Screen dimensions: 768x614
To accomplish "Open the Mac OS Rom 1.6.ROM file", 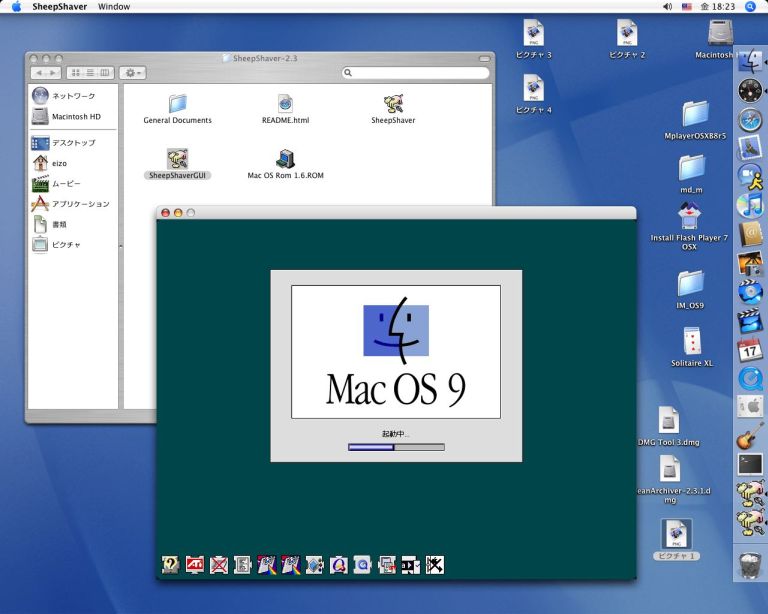I will [286, 158].
